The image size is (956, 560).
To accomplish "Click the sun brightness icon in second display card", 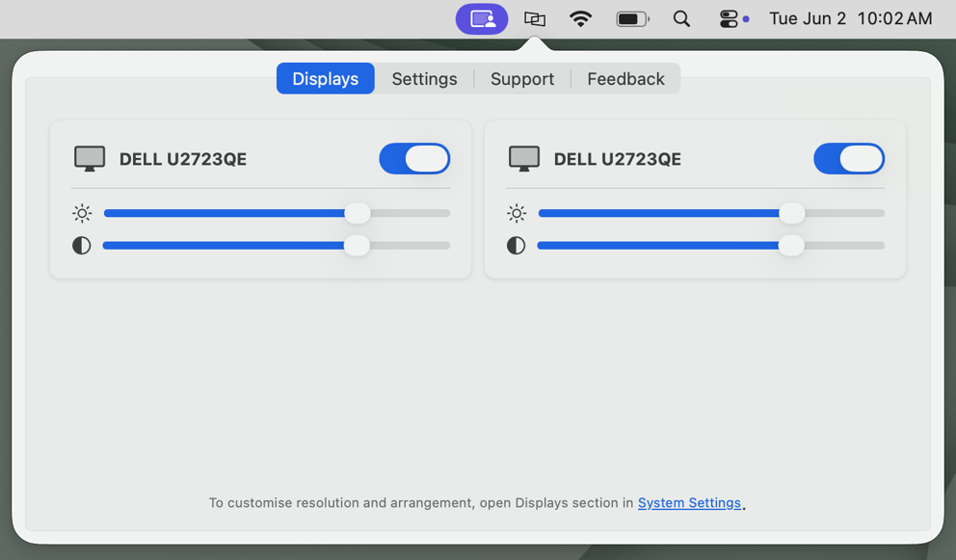I will pyautogui.click(x=517, y=213).
